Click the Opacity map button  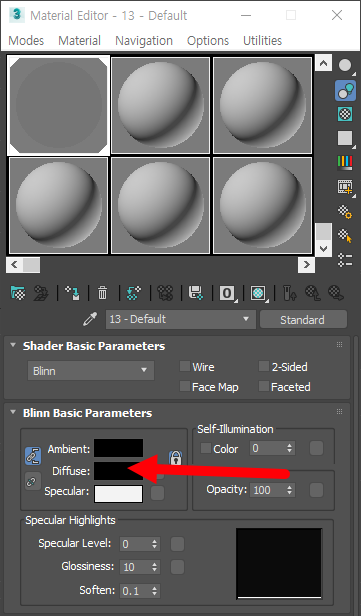pyautogui.click(x=316, y=490)
